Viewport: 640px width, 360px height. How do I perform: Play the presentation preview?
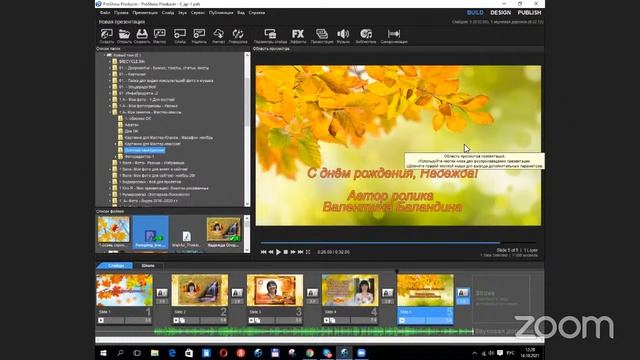point(278,252)
